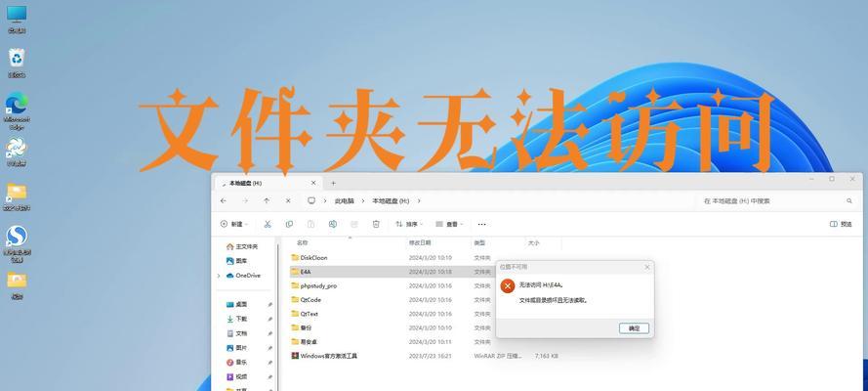The height and width of the screenshot is (391, 868).
Task: Click the pin icon beside 图片
Action: [x=270, y=348]
